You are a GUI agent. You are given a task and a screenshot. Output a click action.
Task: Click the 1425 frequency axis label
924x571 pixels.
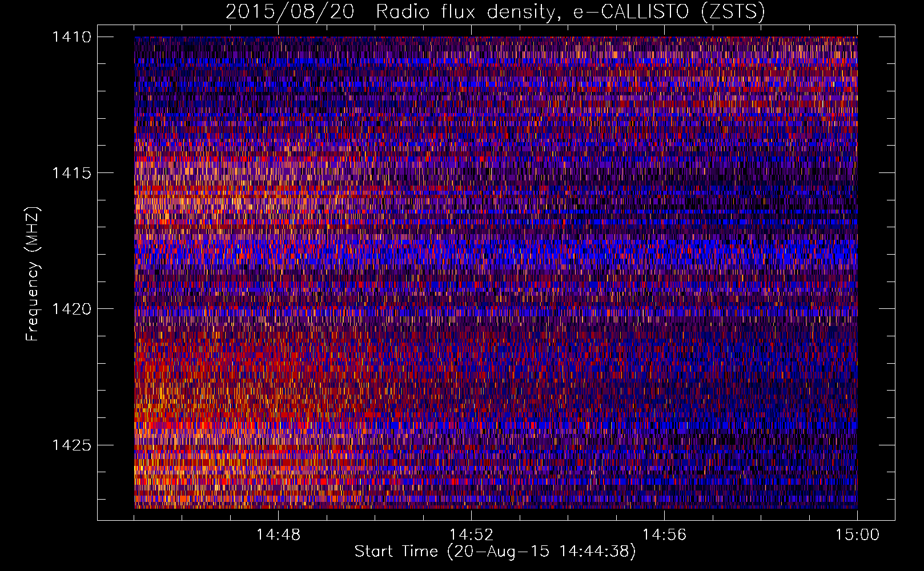71,445
